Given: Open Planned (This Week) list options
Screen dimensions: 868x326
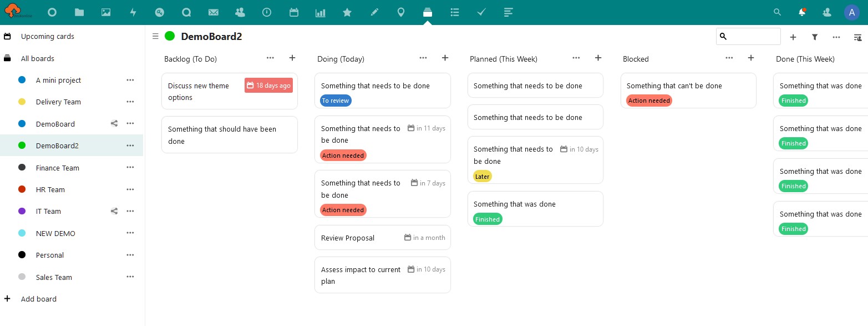Looking at the screenshot, I should 576,58.
